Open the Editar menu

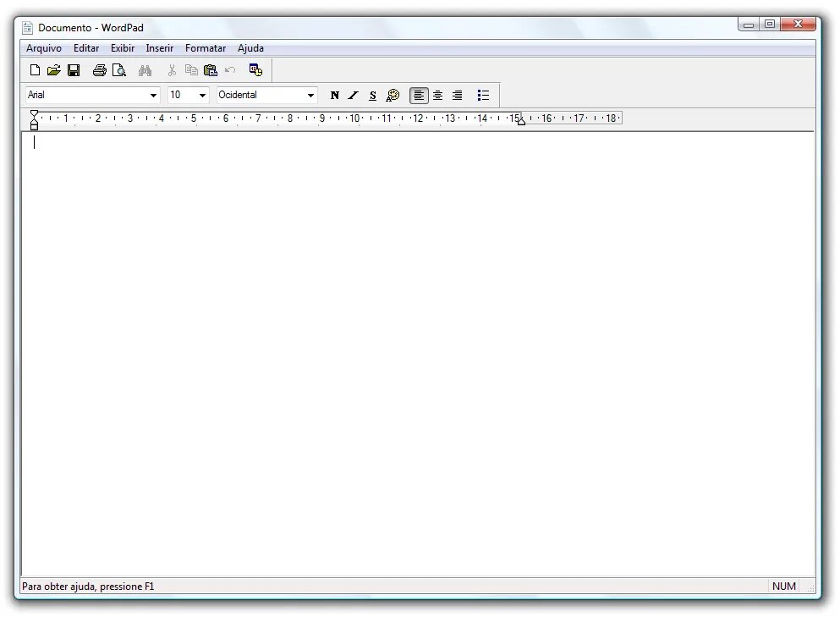point(86,48)
